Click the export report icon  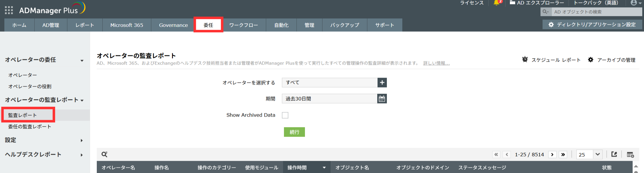pyautogui.click(x=614, y=154)
